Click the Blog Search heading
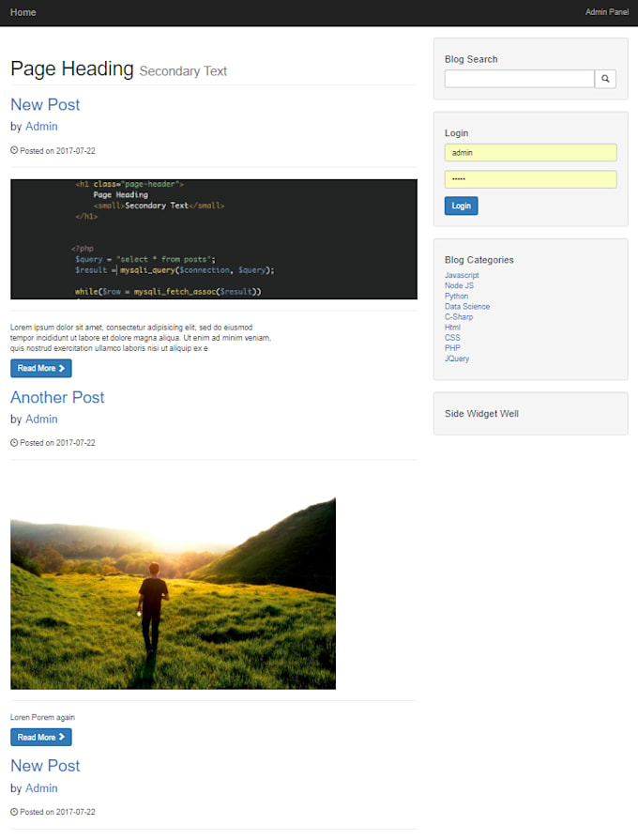Image resolution: width=638 pixels, height=840 pixels. point(471,59)
